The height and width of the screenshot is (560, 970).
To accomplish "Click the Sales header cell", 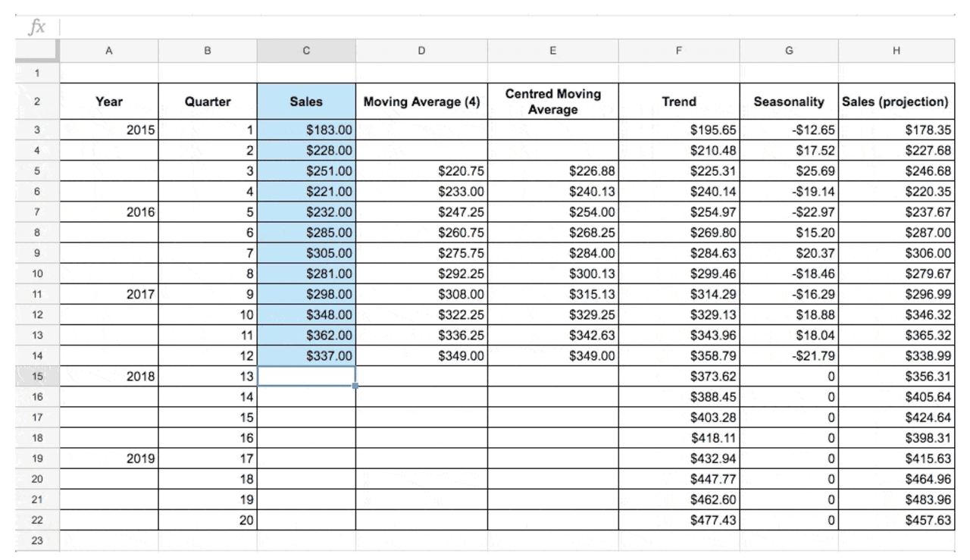I will (306, 102).
